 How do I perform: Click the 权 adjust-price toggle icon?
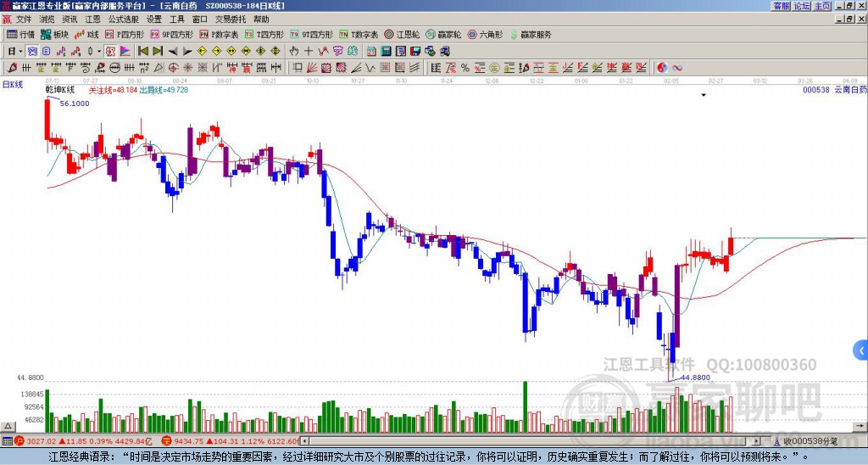click(110, 52)
